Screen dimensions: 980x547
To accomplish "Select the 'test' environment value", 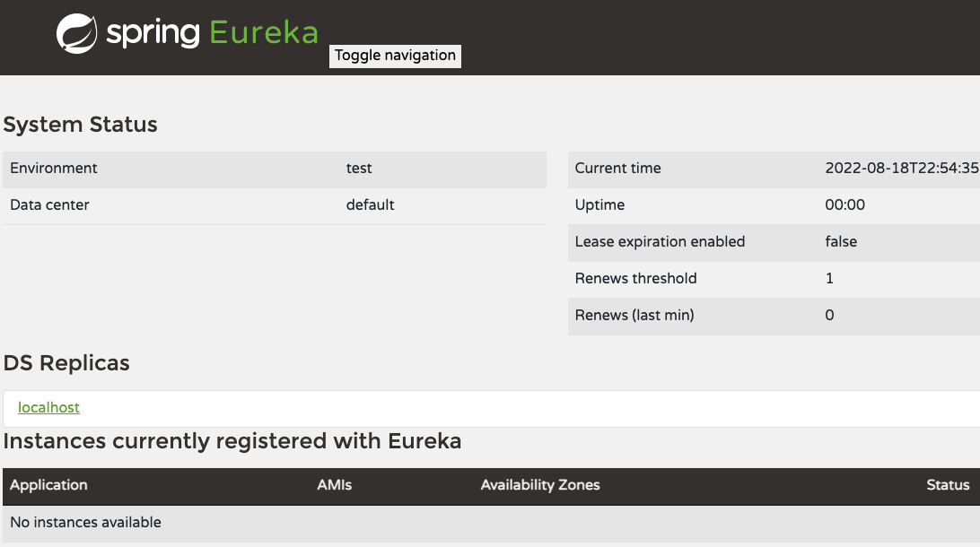I will coord(359,168).
